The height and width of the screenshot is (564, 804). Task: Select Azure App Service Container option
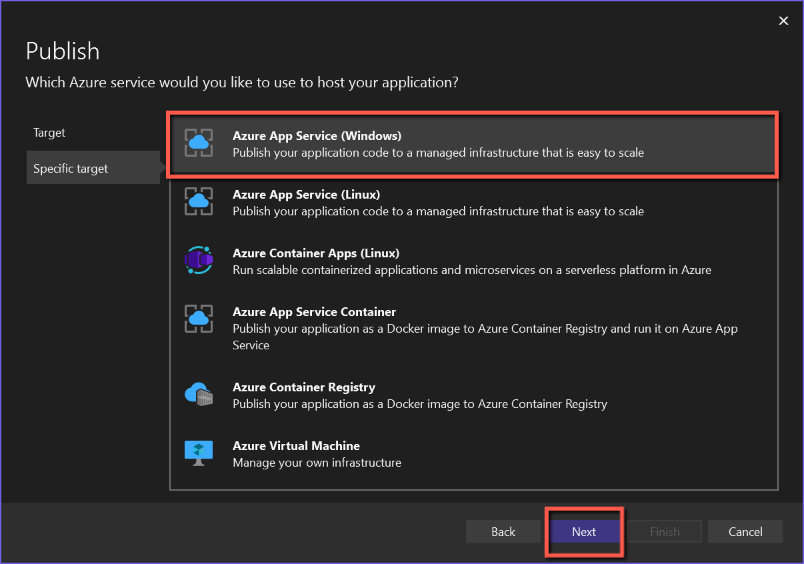314,312
